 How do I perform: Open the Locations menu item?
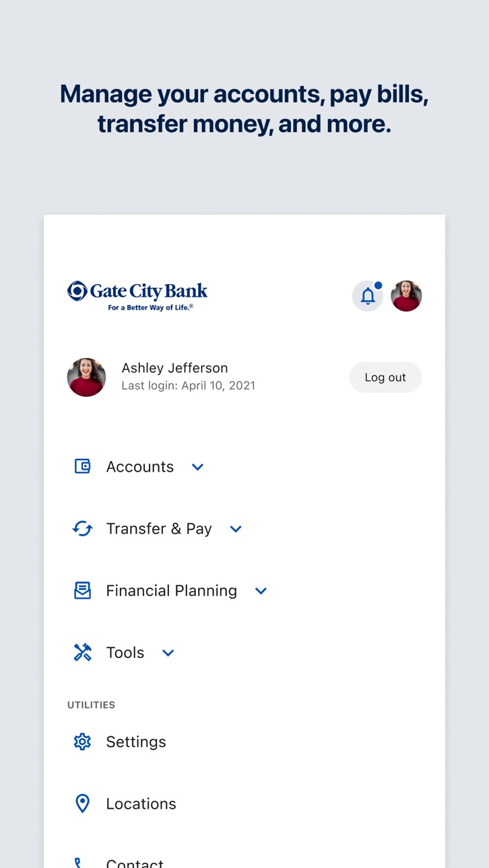tap(141, 803)
